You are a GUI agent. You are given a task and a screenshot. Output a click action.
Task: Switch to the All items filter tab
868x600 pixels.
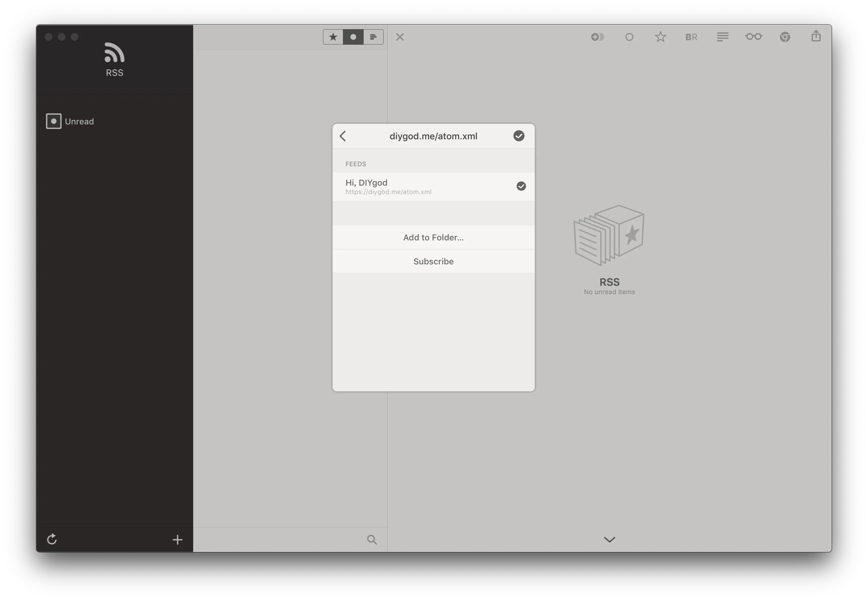point(373,37)
